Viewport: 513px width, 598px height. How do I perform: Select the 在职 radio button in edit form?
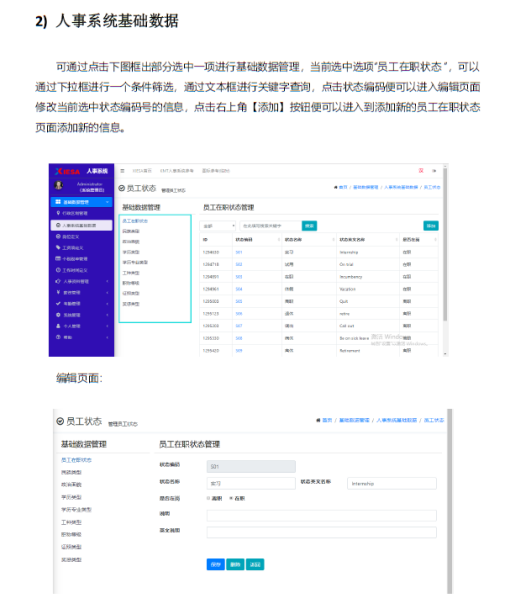[x=231, y=498]
